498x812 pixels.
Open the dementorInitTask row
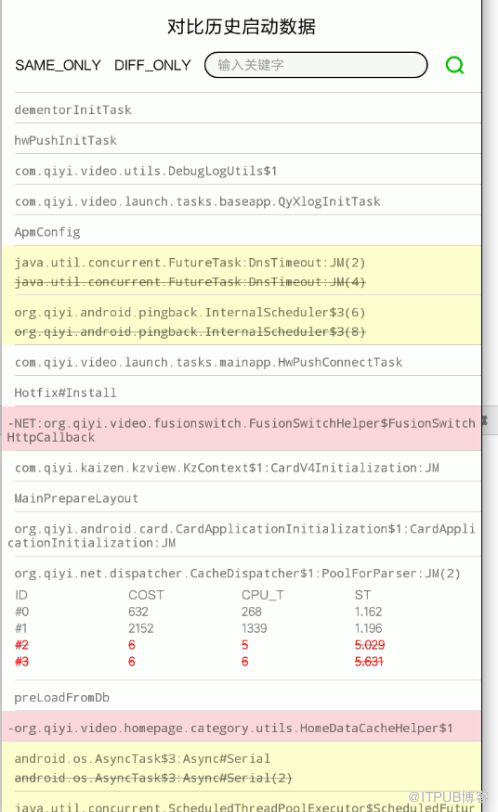[241, 109]
